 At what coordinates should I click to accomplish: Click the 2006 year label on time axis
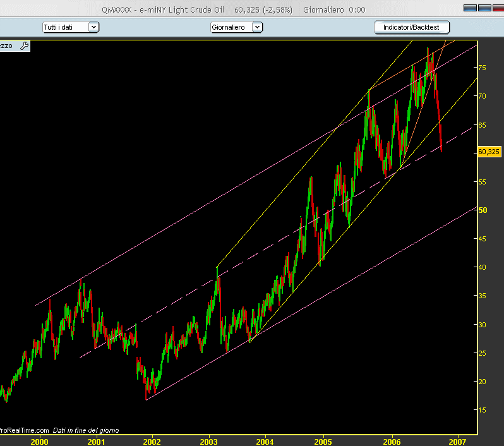(392, 442)
